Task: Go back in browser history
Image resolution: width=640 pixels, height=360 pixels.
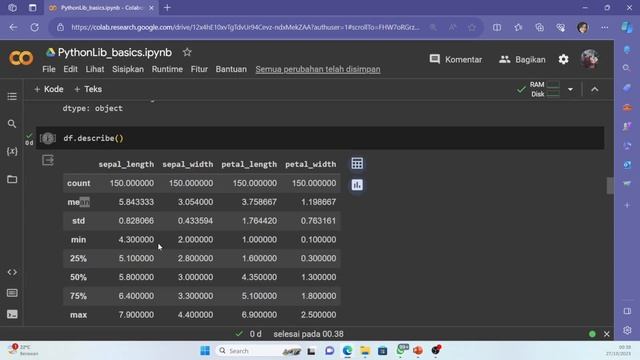Action: [13, 27]
